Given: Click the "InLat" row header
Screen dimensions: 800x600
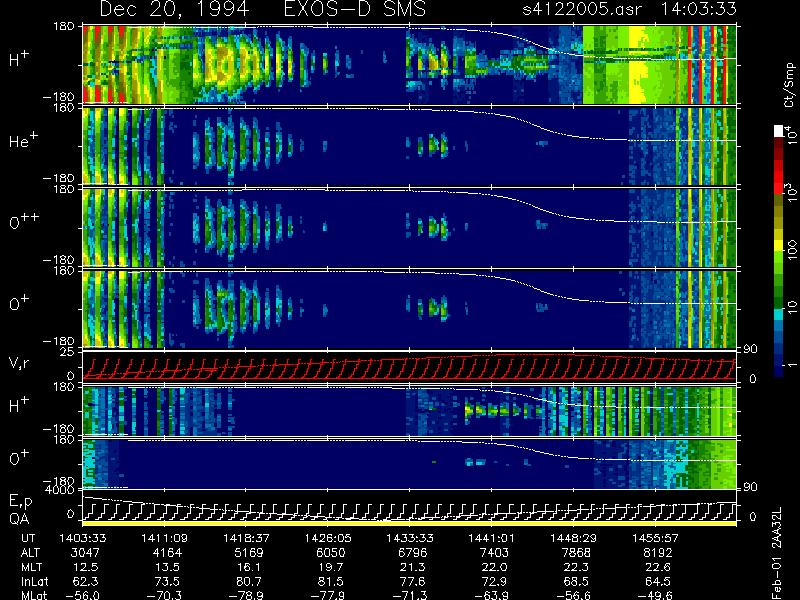Looking at the screenshot, I should pyautogui.click(x=35, y=581).
